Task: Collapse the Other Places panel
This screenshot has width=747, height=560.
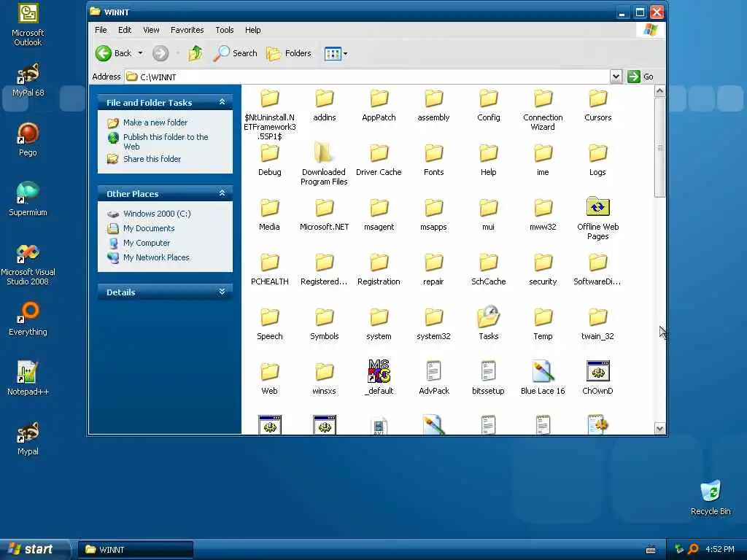Action: tap(222, 192)
